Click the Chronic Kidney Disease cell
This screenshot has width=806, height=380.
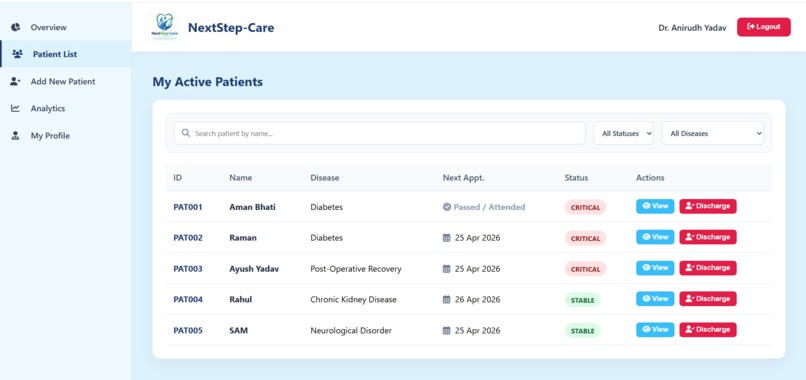click(x=353, y=299)
